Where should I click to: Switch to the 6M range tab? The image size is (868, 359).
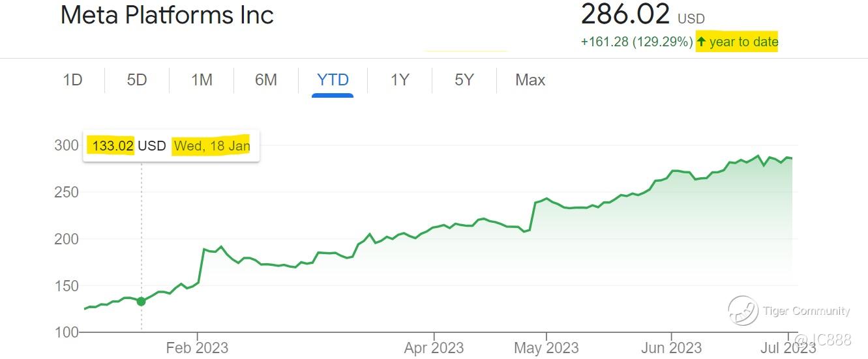tap(266, 80)
